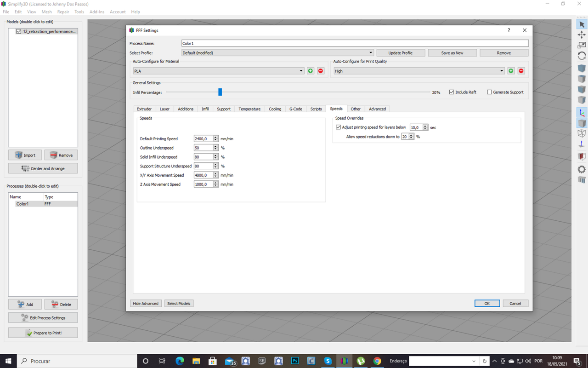Screen dimensions: 588x368
Task: Click the Windows search box Procurar
Action: (x=77, y=361)
